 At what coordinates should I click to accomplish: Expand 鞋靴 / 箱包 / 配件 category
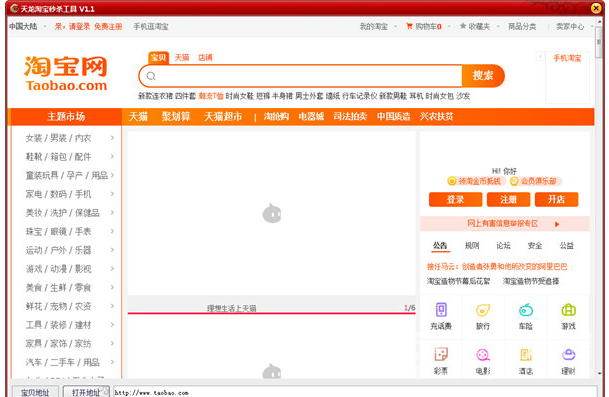tap(112, 157)
